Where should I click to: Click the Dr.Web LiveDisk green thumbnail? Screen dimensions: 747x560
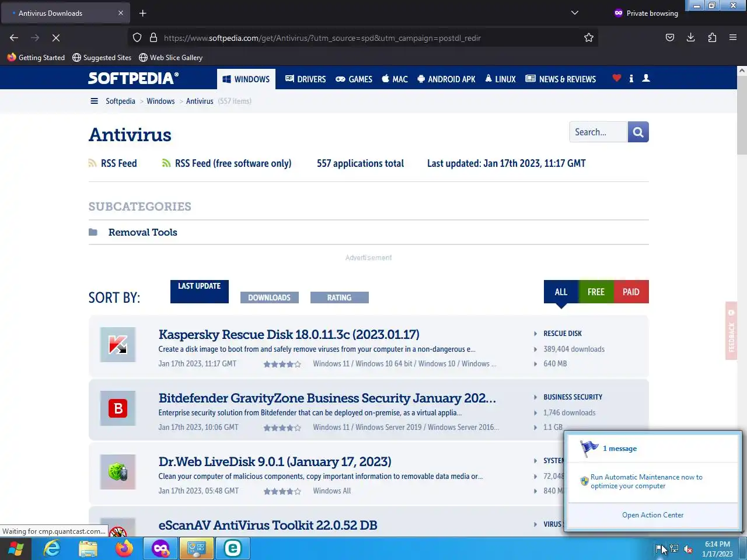point(118,472)
